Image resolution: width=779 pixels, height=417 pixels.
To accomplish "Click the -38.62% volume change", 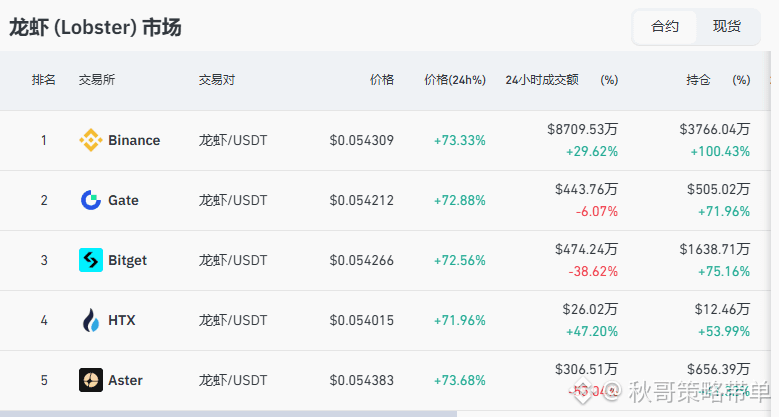I will click(x=593, y=271).
